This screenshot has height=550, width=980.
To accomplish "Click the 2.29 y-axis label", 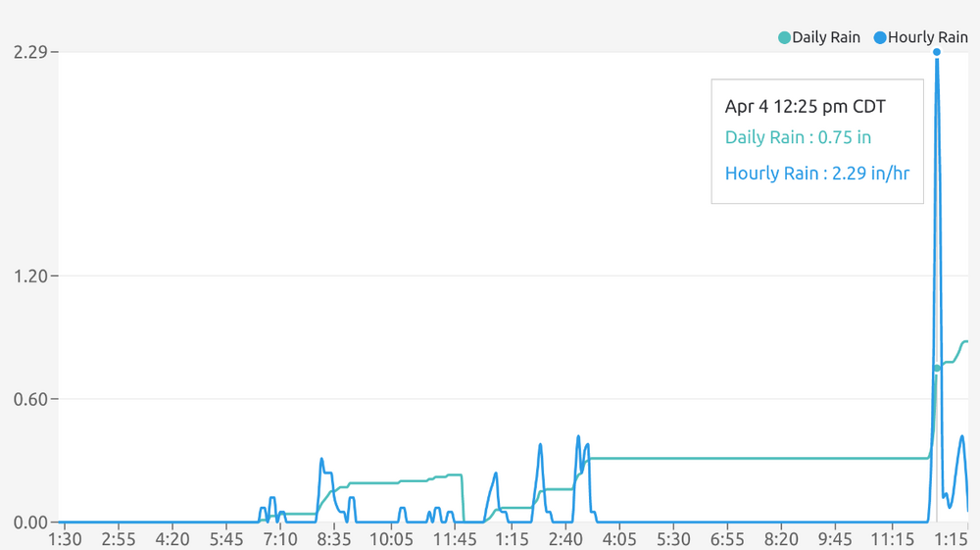I will 30,51.
